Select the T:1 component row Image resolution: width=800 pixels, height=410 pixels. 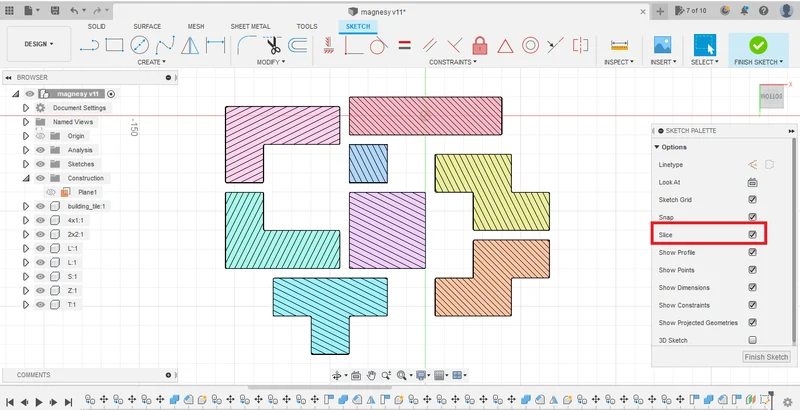click(x=72, y=304)
